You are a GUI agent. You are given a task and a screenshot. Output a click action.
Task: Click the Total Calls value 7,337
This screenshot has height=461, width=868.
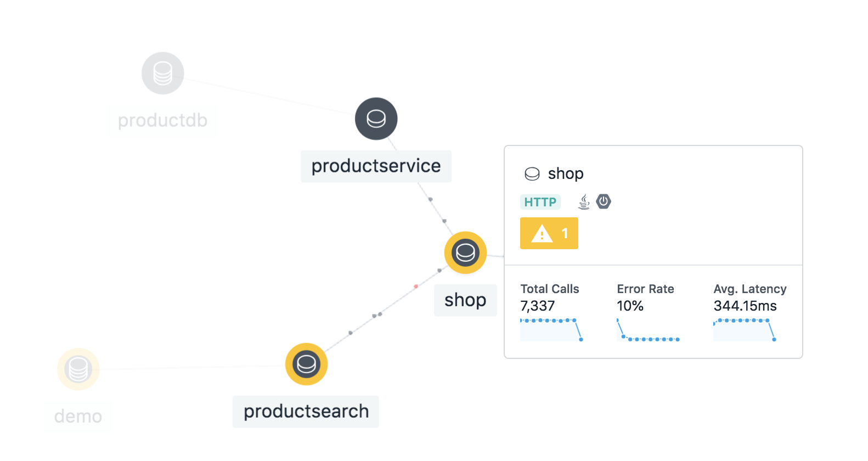click(537, 306)
